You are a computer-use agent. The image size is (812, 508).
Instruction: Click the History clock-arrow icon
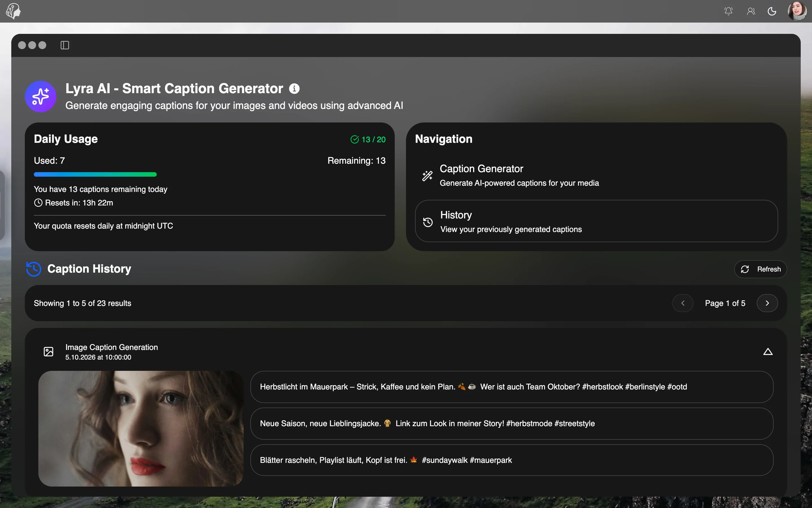(428, 222)
